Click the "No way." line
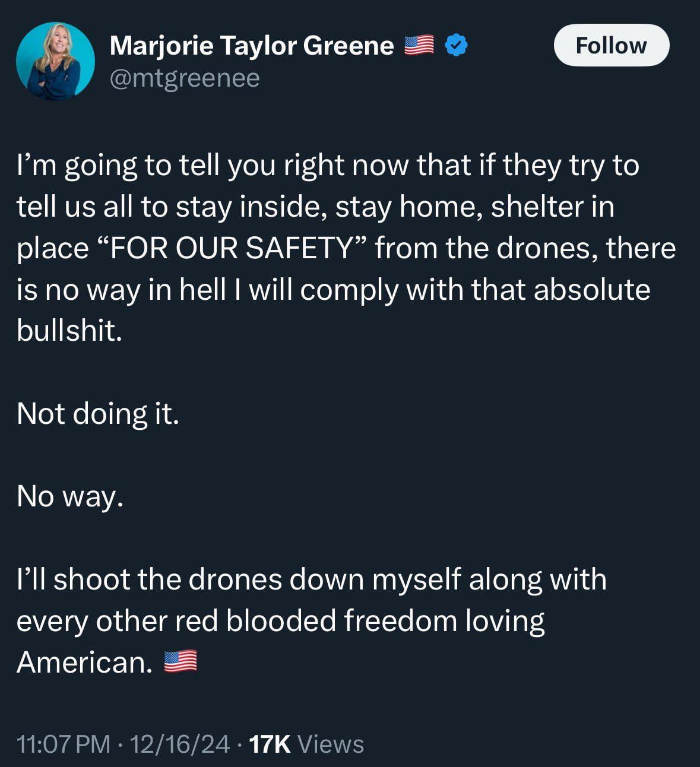 point(70,496)
